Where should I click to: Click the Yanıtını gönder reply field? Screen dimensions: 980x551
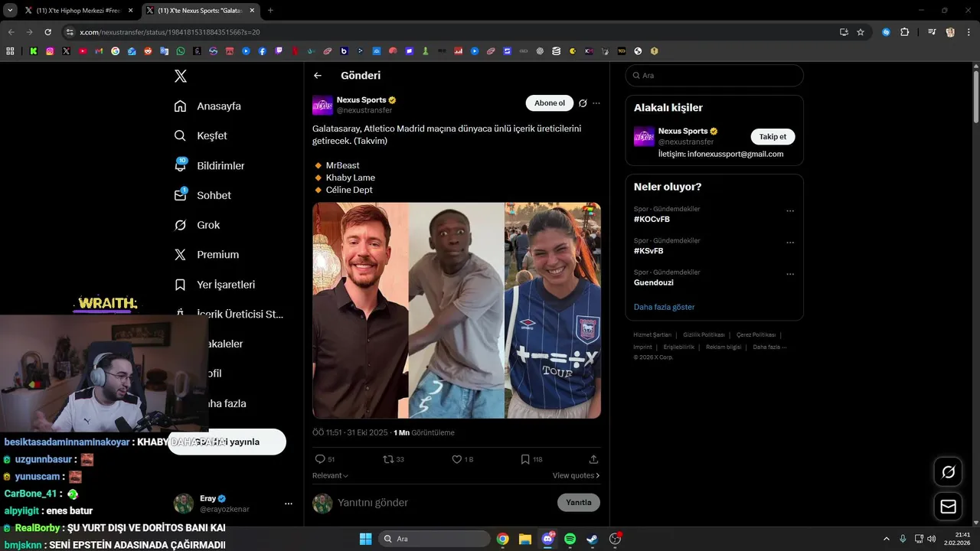click(444, 503)
